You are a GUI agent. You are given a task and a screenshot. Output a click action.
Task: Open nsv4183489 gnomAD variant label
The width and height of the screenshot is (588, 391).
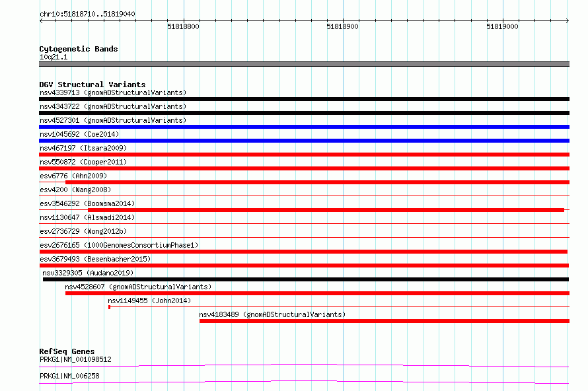(x=272, y=314)
